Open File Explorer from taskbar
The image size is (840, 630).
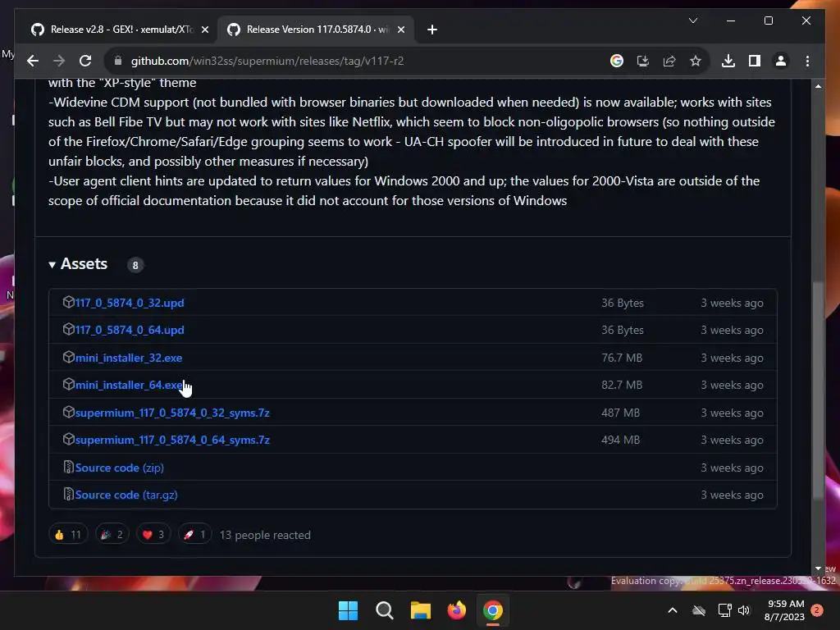pyautogui.click(x=421, y=610)
